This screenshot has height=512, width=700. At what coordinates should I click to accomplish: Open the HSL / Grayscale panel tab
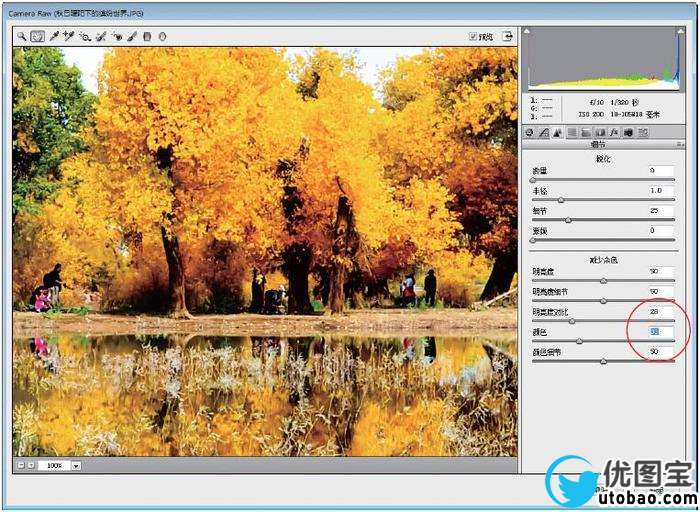[572, 133]
